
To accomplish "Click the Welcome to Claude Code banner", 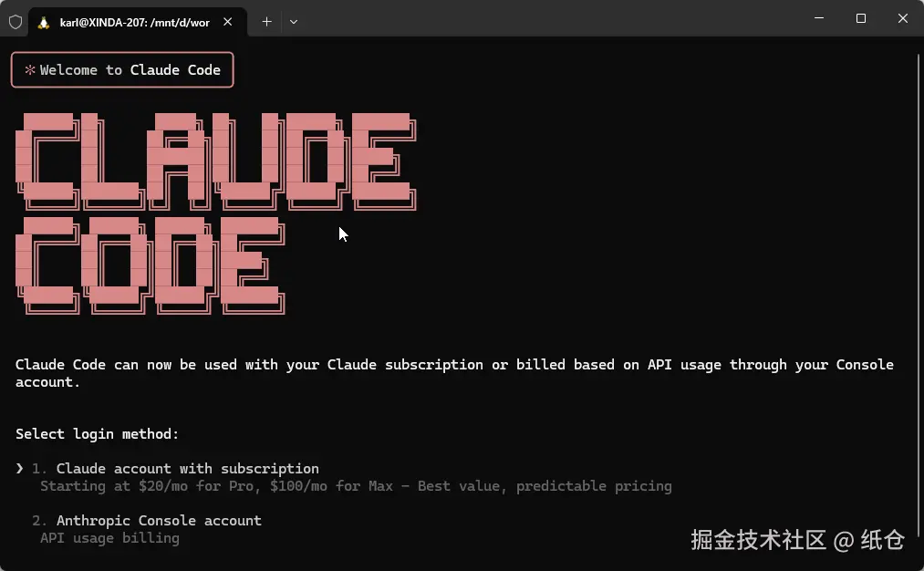I will [122, 70].
